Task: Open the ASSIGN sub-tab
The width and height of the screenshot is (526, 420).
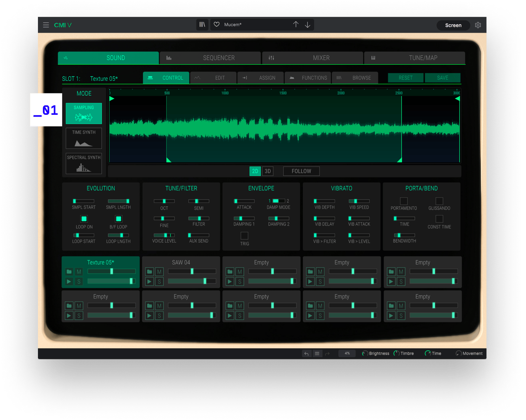Action: tap(260, 78)
